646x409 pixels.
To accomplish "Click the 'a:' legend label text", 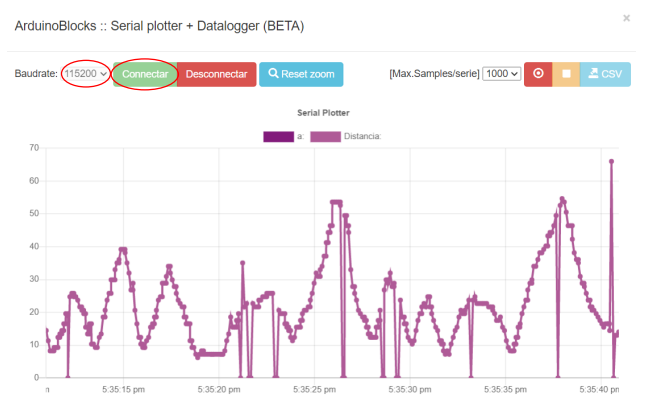I will (301, 137).
